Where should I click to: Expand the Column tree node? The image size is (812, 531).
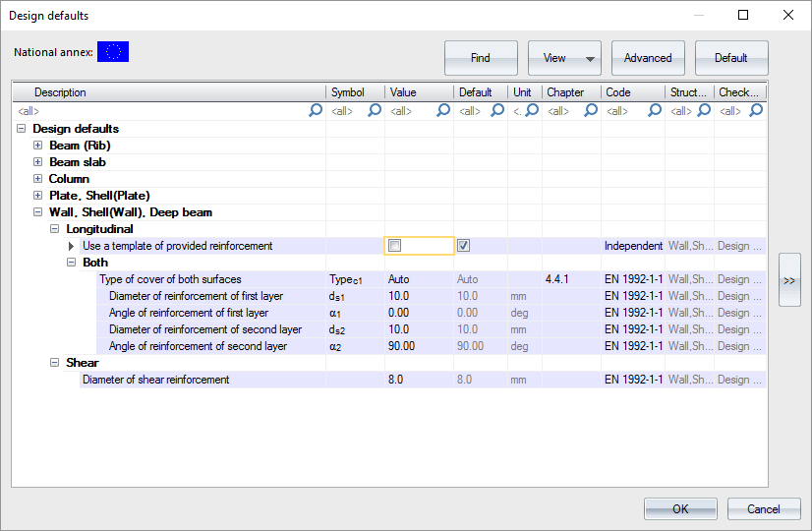click(38, 179)
